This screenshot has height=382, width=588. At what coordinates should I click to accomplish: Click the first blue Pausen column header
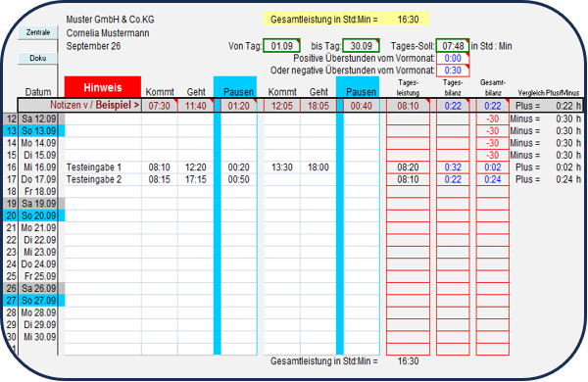pyautogui.click(x=235, y=87)
